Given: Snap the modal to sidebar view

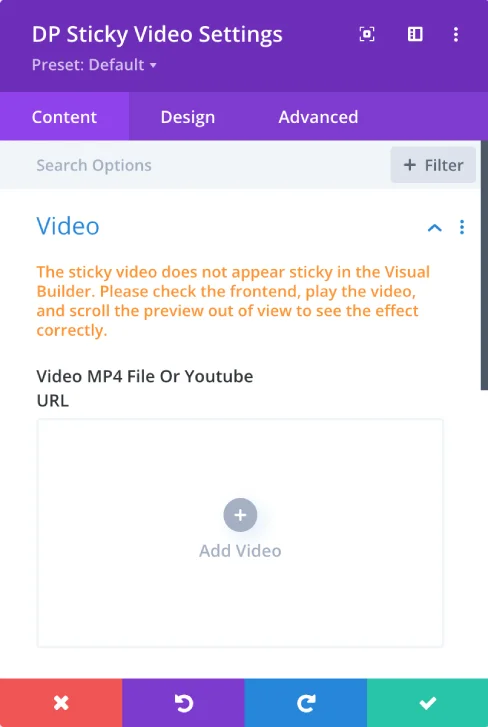Looking at the screenshot, I should [x=415, y=34].
